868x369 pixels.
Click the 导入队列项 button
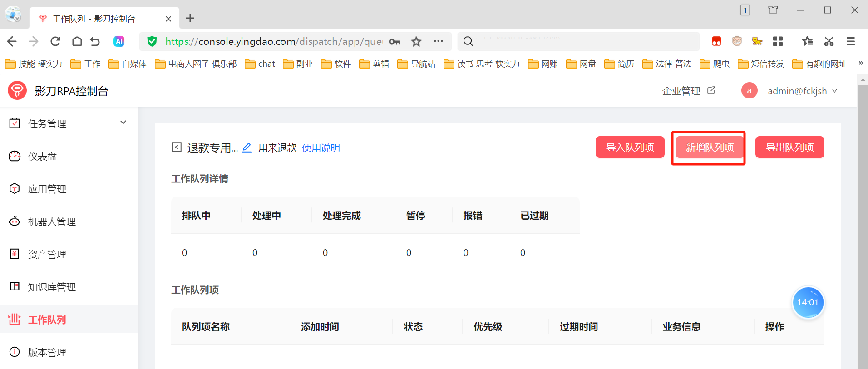[x=630, y=147]
